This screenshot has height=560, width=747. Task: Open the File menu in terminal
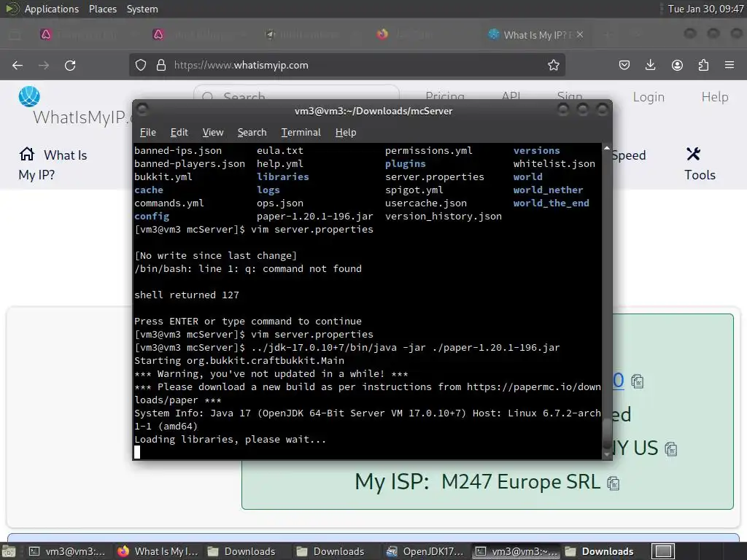(147, 133)
